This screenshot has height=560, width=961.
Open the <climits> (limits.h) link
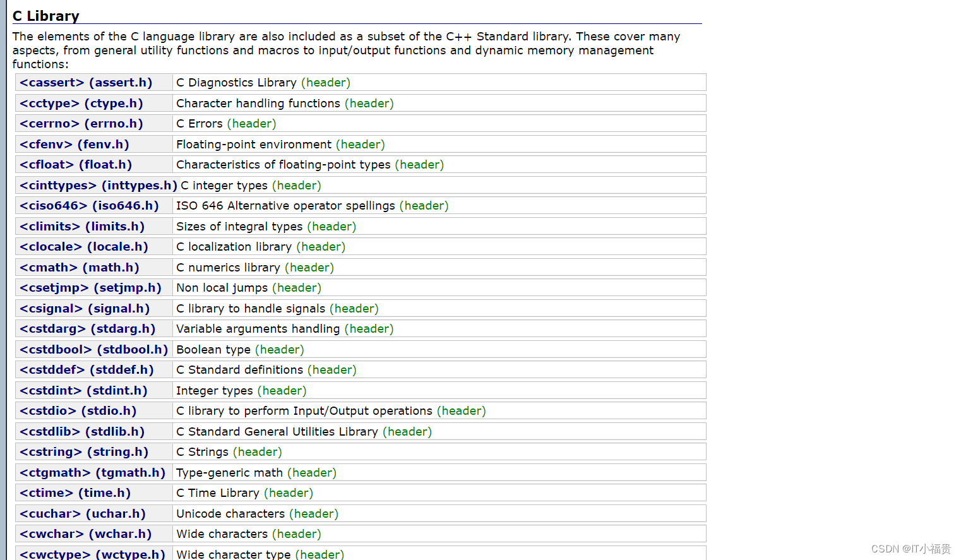click(x=82, y=226)
